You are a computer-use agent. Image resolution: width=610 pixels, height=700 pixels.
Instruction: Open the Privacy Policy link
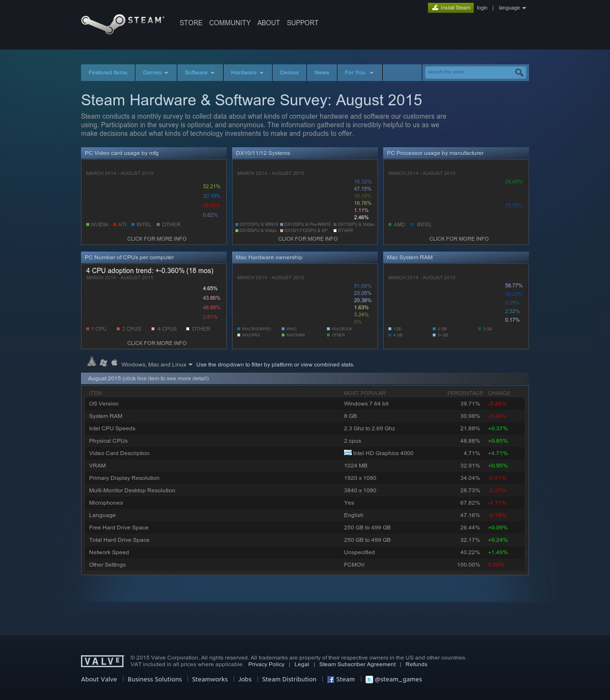[x=266, y=664]
